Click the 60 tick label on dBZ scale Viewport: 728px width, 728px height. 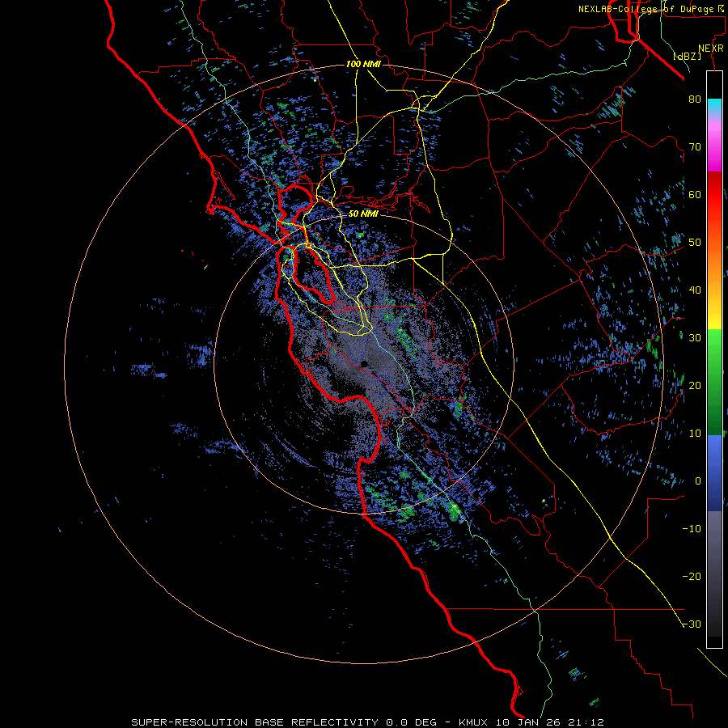coord(695,194)
